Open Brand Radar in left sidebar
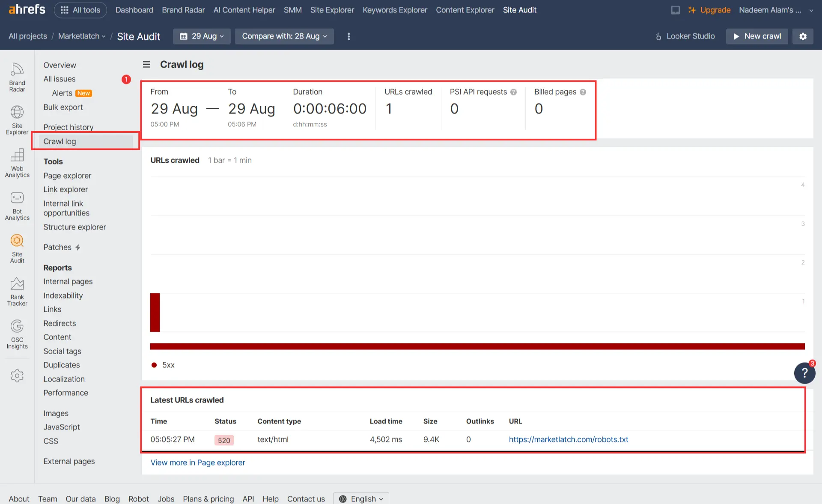The width and height of the screenshot is (822, 504). (17, 77)
